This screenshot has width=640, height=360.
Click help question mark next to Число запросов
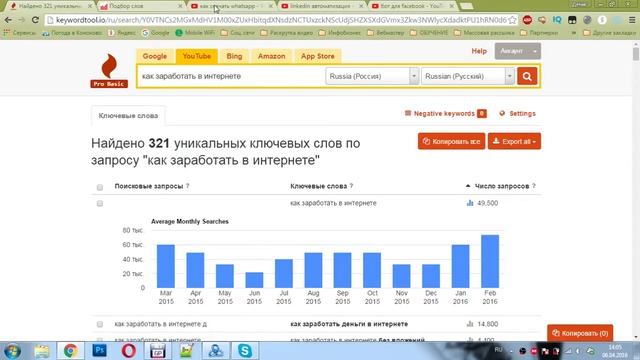point(533,186)
